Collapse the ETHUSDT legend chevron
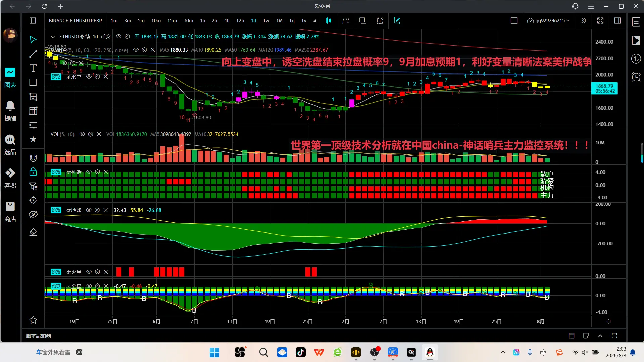The width and height of the screenshot is (644, 362). (x=53, y=37)
